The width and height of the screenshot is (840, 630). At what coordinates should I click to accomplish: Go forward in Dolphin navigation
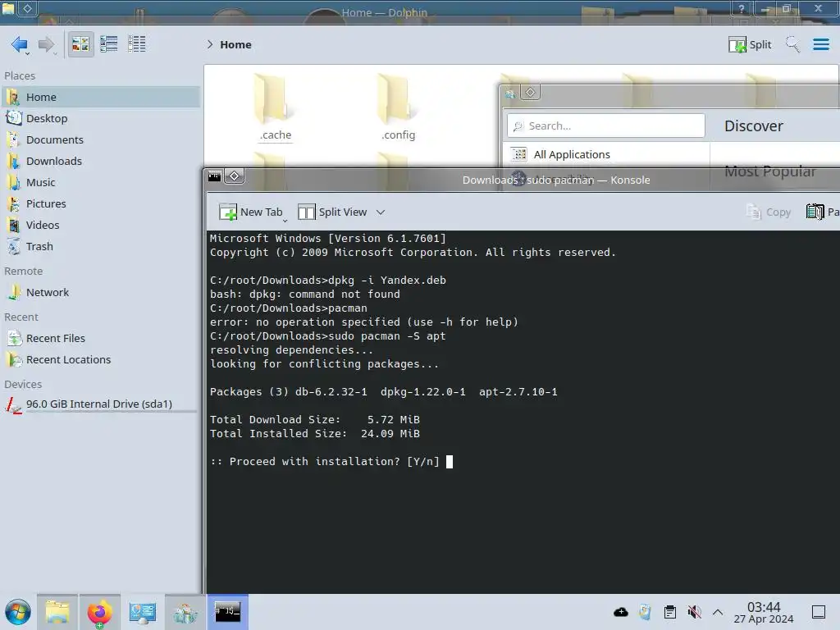(47, 44)
